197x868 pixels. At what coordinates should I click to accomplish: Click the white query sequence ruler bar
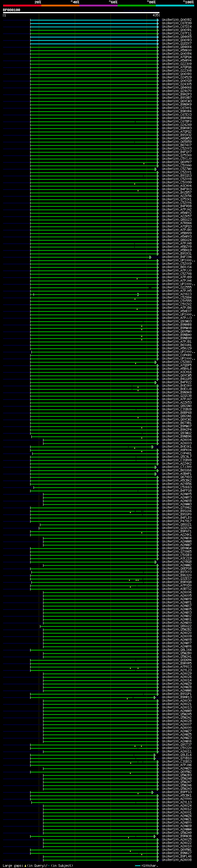(x=81, y=12)
